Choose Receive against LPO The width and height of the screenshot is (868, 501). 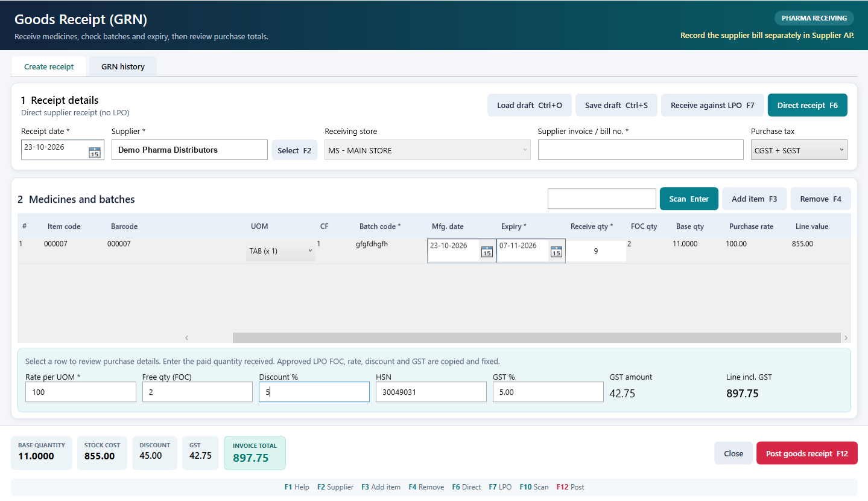(712, 105)
